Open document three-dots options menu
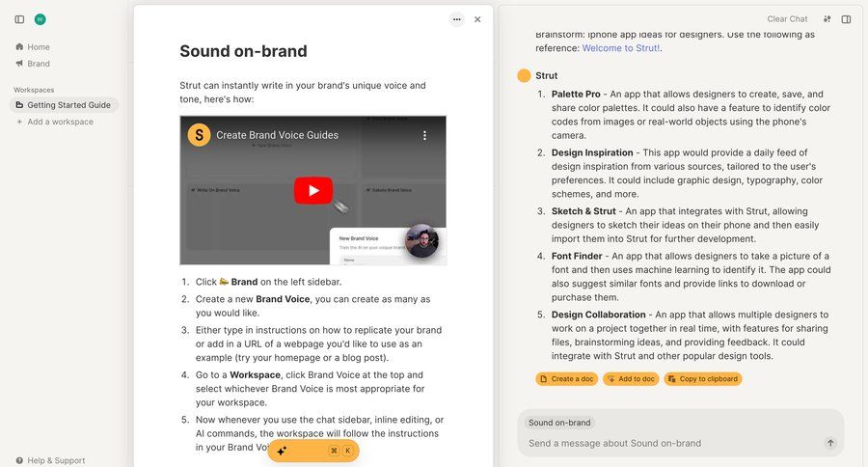This screenshot has height=467, width=868. pyautogui.click(x=457, y=19)
